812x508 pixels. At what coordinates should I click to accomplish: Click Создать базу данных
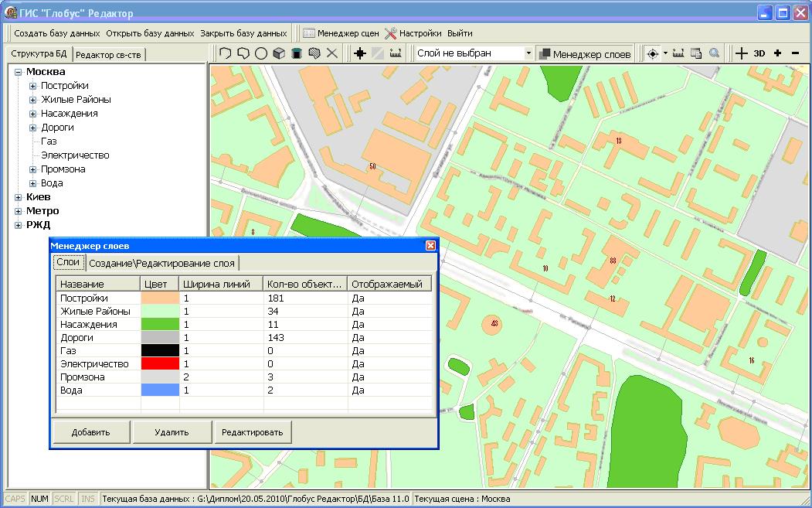click(57, 33)
